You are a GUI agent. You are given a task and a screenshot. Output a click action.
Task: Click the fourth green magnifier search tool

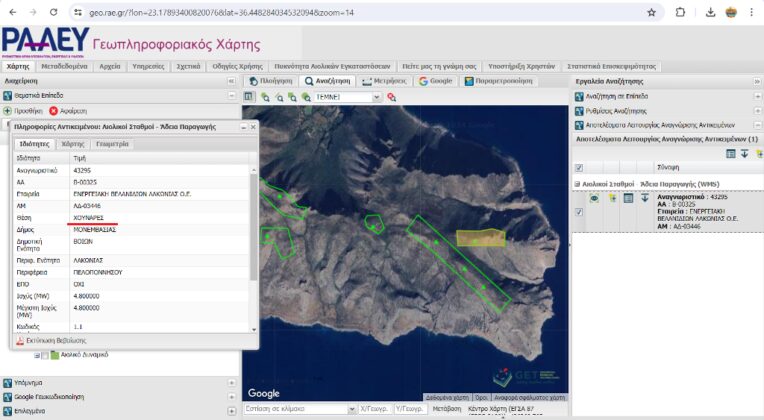(x=306, y=97)
